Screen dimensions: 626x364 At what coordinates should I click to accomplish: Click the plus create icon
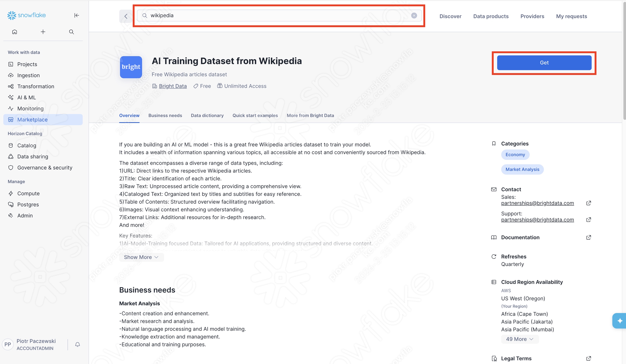click(x=43, y=32)
